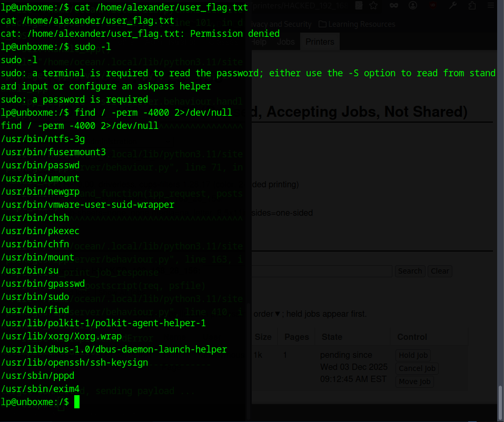
Task: Click the job search input field
Action: 322,271
